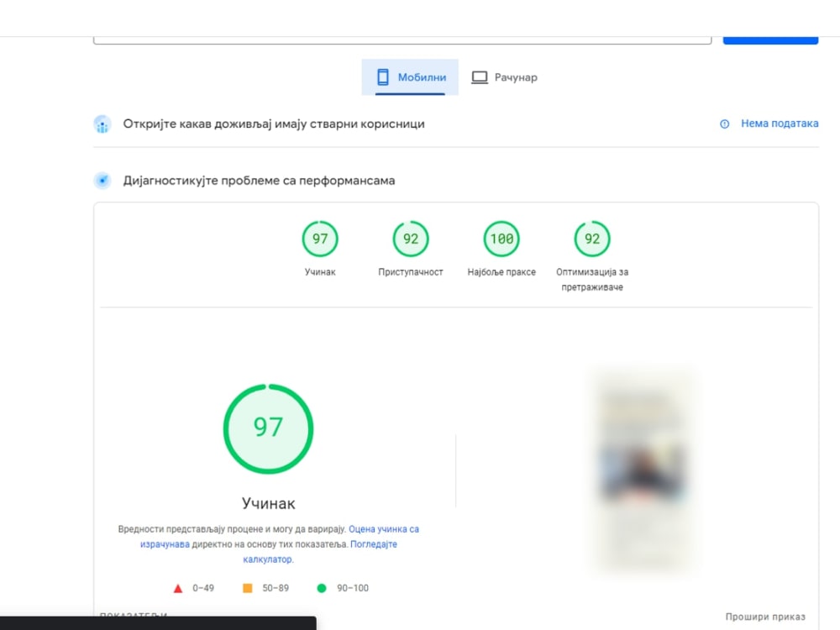This screenshot has height=630, width=840.
Task: Click the green circle 90–100 legend icon
Action: (x=322, y=588)
